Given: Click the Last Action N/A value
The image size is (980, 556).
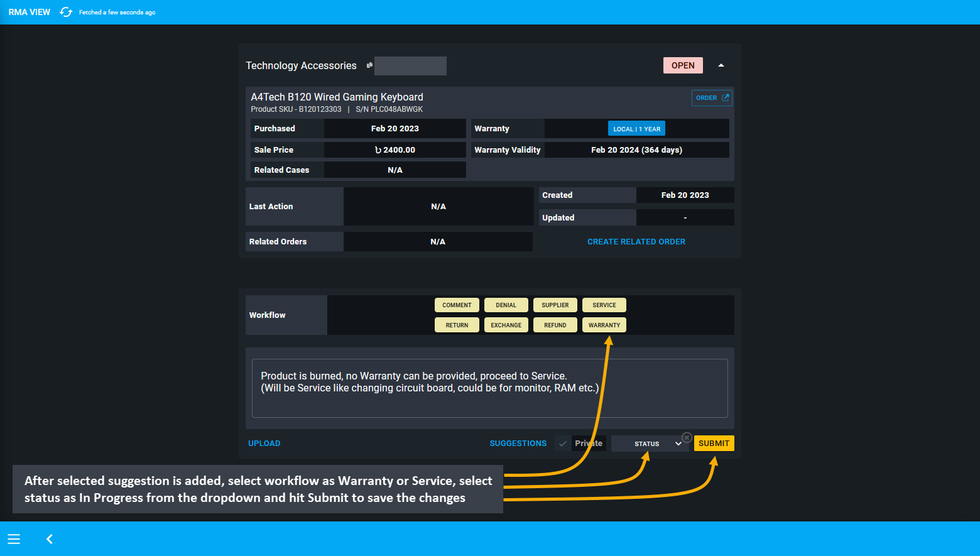Looking at the screenshot, I should pyautogui.click(x=438, y=207).
